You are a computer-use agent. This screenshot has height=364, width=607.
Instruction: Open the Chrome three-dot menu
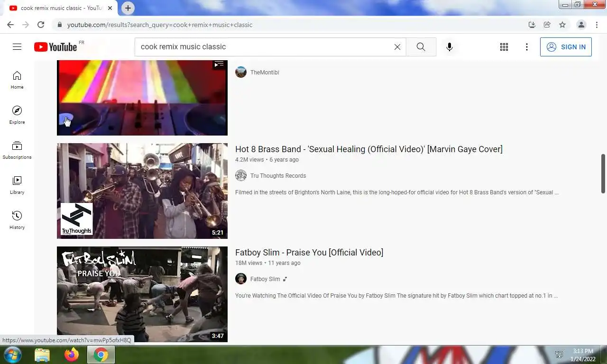597,25
